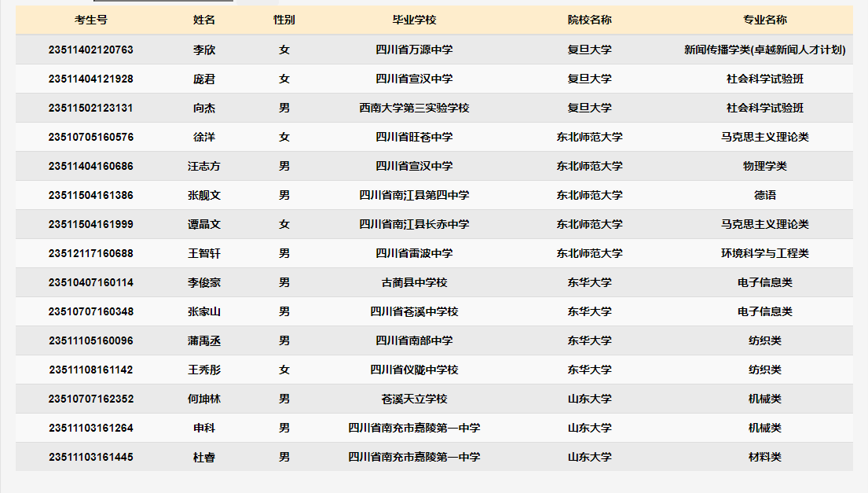Select exam number 23511404160686
Viewport: 868px width, 493px height.
[x=91, y=166]
